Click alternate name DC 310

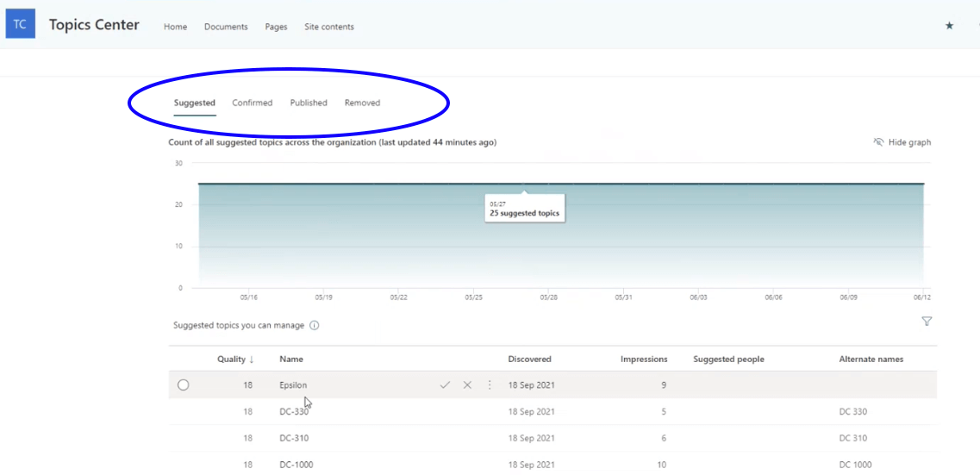[853, 438]
